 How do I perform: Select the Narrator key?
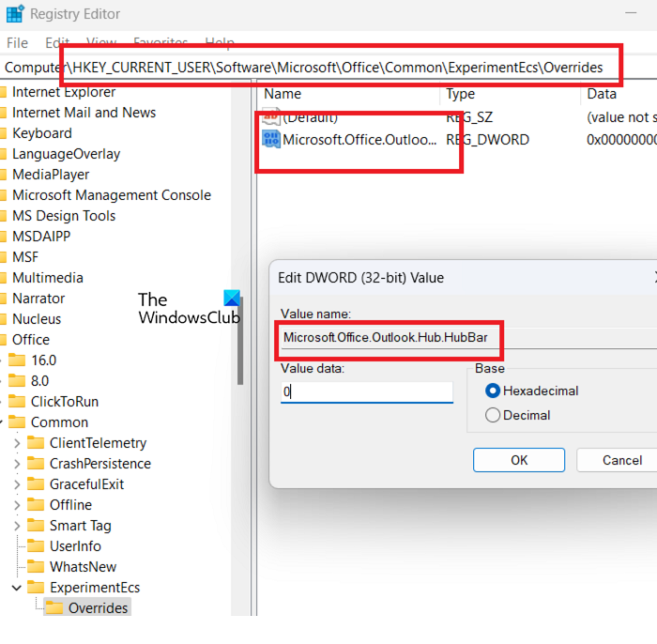(x=38, y=298)
